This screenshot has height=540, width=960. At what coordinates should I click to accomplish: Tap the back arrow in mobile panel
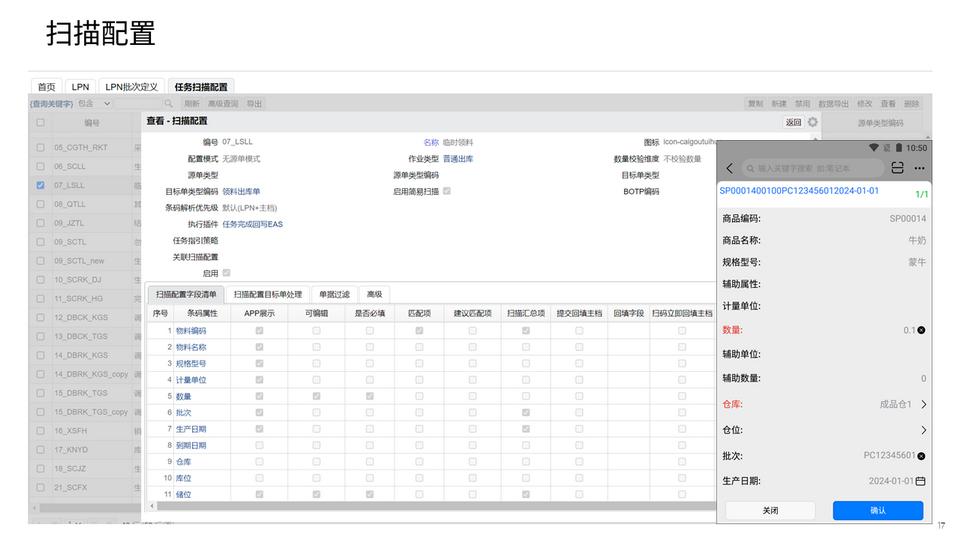coord(730,168)
